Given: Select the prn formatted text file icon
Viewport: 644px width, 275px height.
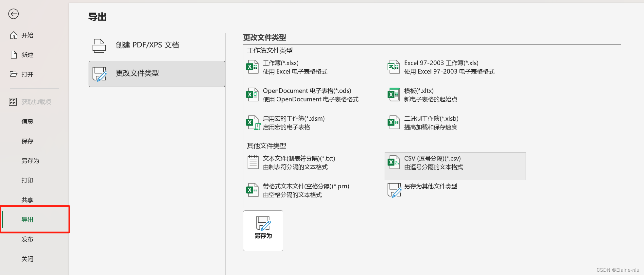Looking at the screenshot, I should (x=252, y=190).
